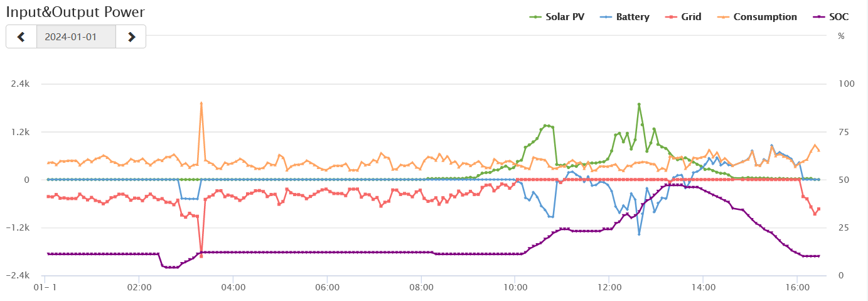Viewport: 868px width, 301px height.
Task: Hide the Battery series via legend label
Action: tap(633, 17)
